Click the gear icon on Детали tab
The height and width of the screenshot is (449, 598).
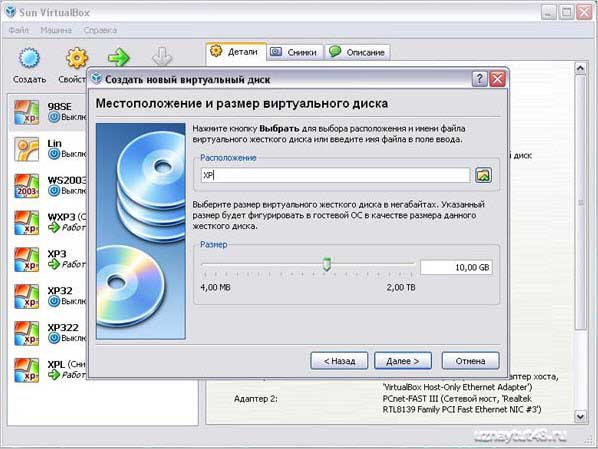[216, 51]
